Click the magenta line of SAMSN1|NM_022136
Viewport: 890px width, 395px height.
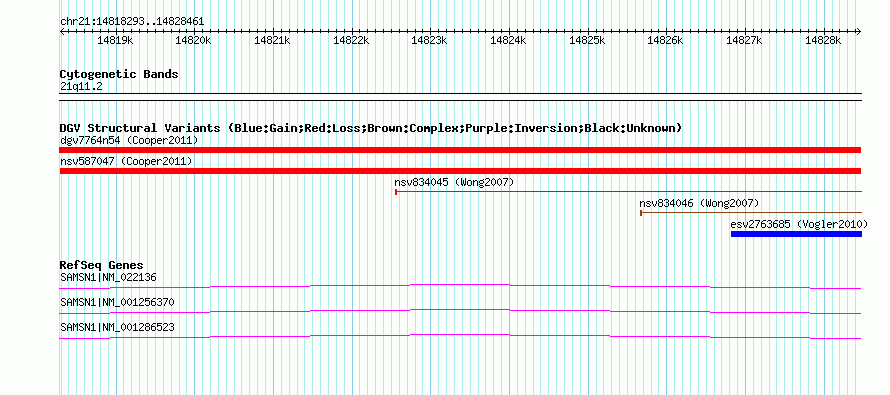[460, 286]
